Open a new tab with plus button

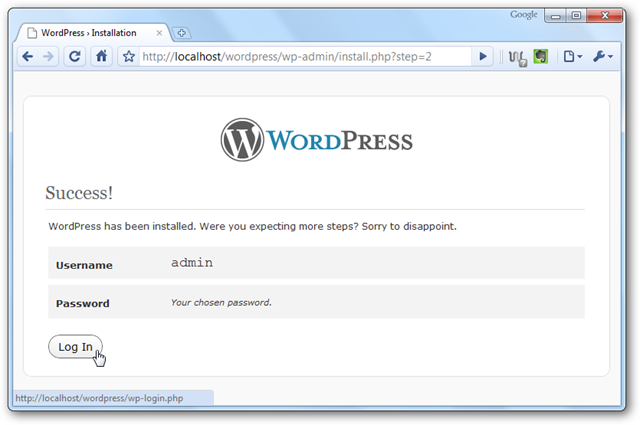point(182,33)
